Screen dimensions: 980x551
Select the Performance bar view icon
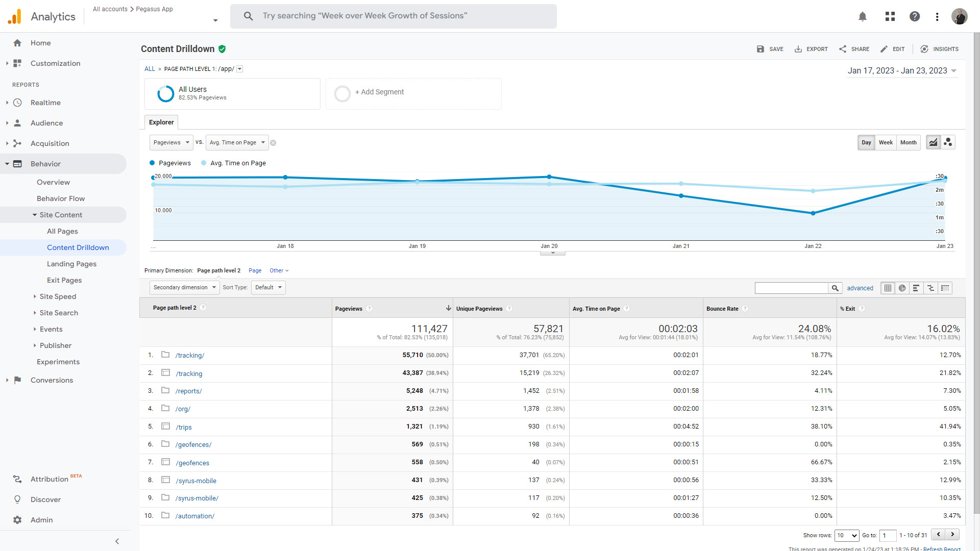pos(916,288)
